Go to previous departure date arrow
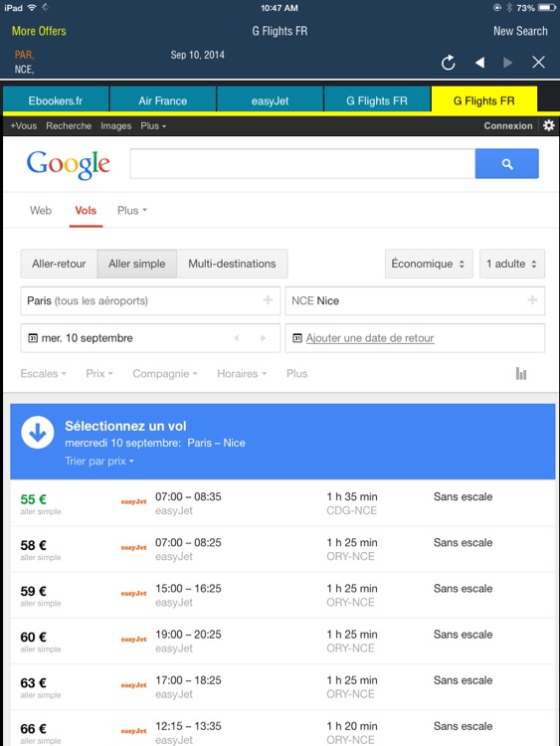This screenshot has height=746, width=560. (237, 338)
